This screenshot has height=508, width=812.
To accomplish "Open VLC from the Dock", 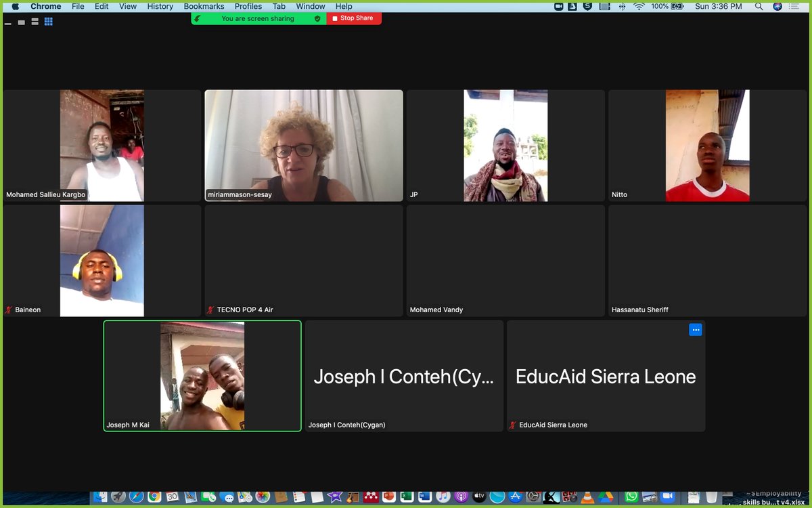I will pyautogui.click(x=587, y=496).
